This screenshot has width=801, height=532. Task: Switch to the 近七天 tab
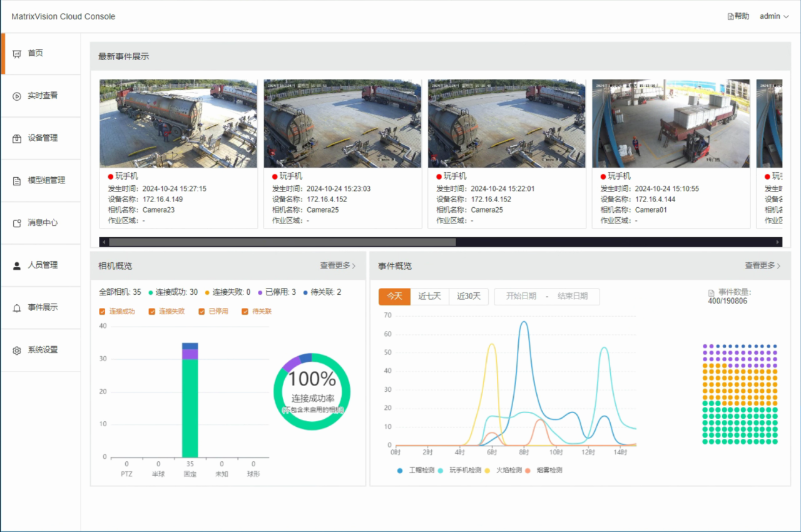pyautogui.click(x=430, y=297)
